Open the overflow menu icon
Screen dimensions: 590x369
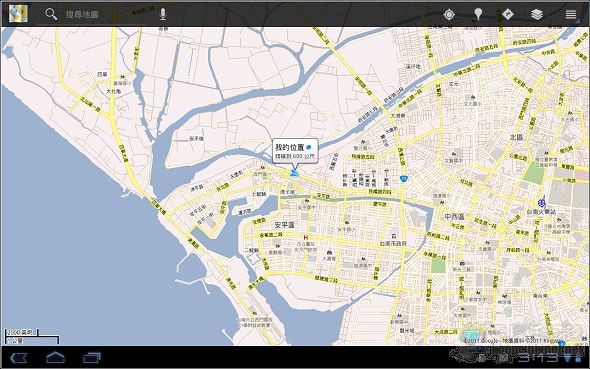(x=571, y=14)
